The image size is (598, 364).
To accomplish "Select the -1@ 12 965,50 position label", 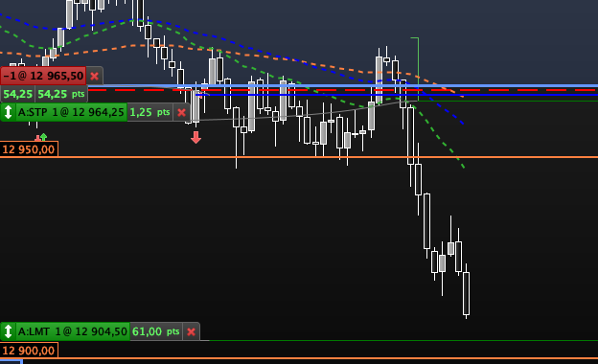I will click(43, 76).
